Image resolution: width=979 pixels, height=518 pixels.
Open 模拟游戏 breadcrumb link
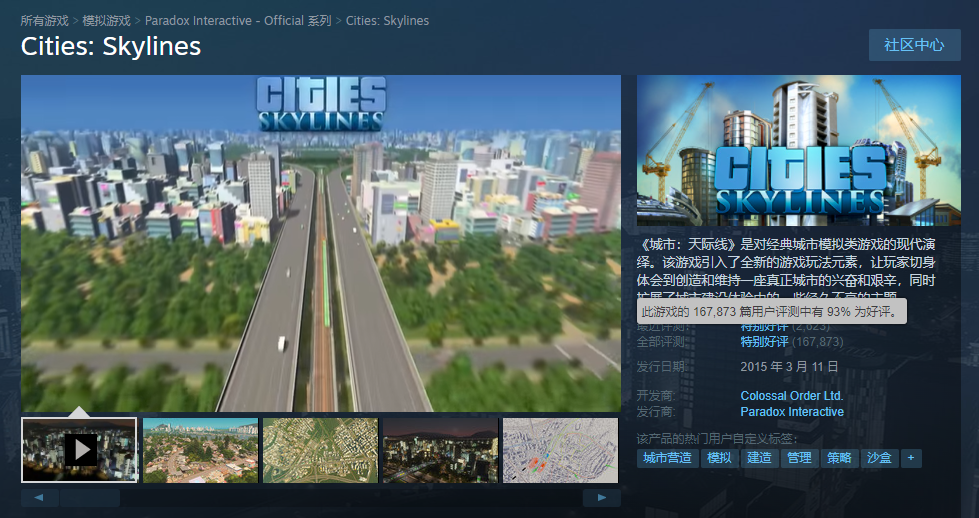107,21
